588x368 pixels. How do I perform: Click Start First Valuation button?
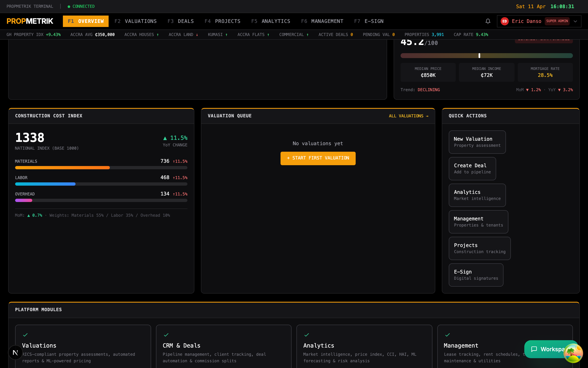(x=318, y=158)
